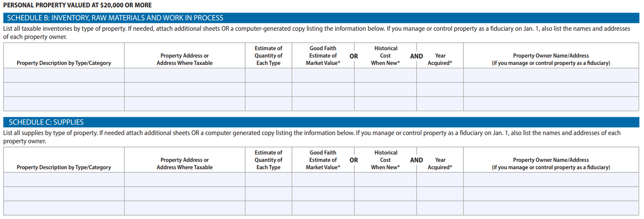Click Schedule B third row Property Address field
Viewport: 644px width, 219px height.
click(184, 104)
